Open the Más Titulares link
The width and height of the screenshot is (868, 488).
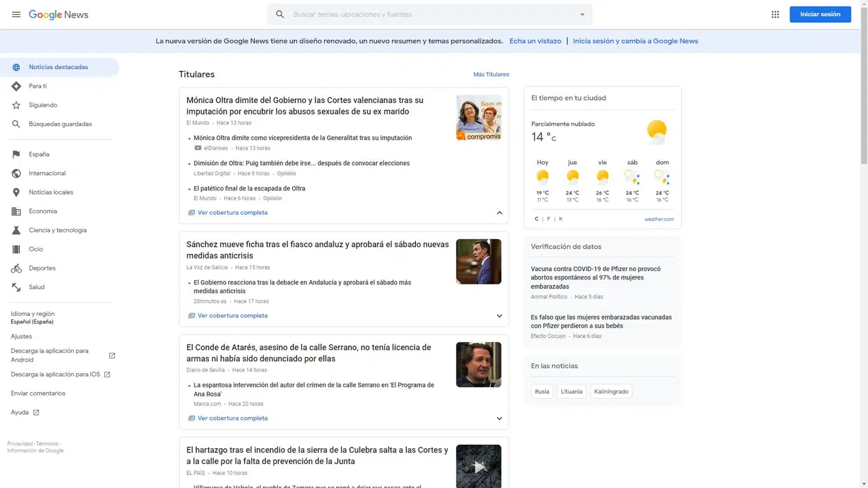(491, 74)
